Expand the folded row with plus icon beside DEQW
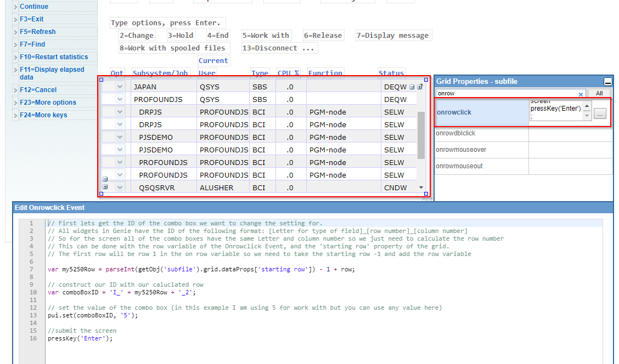The height and width of the screenshot is (364, 619). point(420,86)
